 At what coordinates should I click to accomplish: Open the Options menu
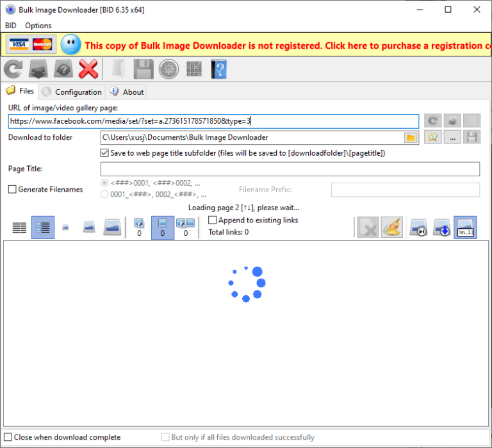pos(38,26)
